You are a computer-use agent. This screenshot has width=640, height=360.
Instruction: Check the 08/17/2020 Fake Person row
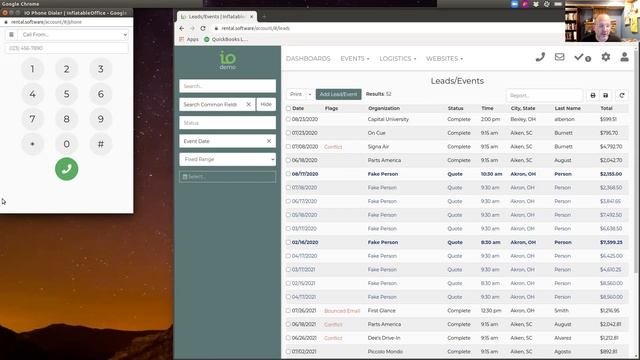click(x=289, y=174)
